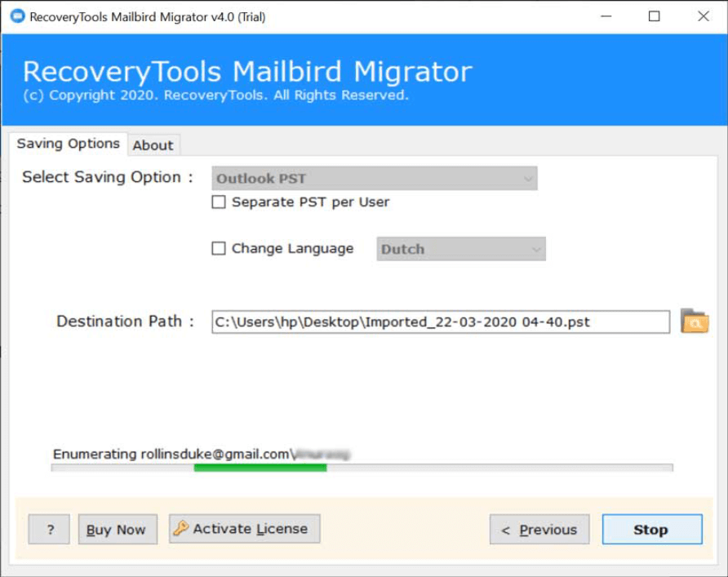Enable Separate PST per User checkbox
Image resolution: width=728 pixels, height=577 pixels.
(x=219, y=202)
